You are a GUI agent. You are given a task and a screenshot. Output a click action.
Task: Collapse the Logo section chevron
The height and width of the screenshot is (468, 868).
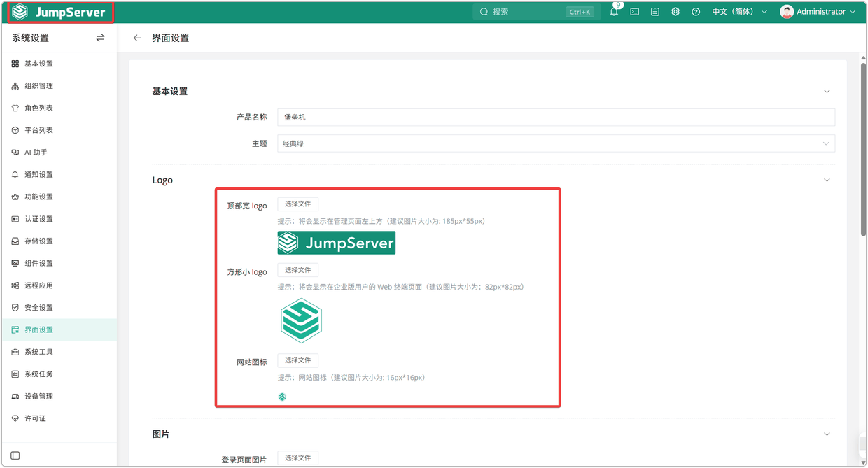coord(827,180)
